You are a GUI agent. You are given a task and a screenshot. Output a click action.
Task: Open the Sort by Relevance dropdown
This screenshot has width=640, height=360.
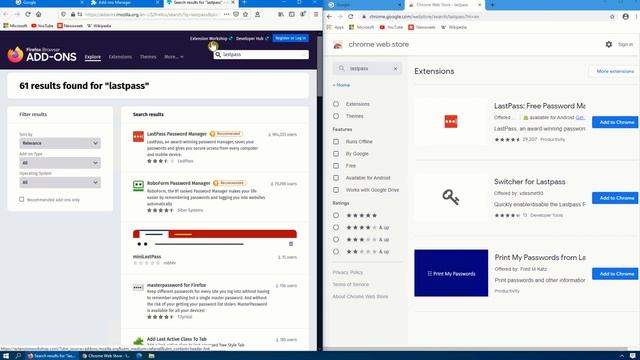[x=60, y=143]
